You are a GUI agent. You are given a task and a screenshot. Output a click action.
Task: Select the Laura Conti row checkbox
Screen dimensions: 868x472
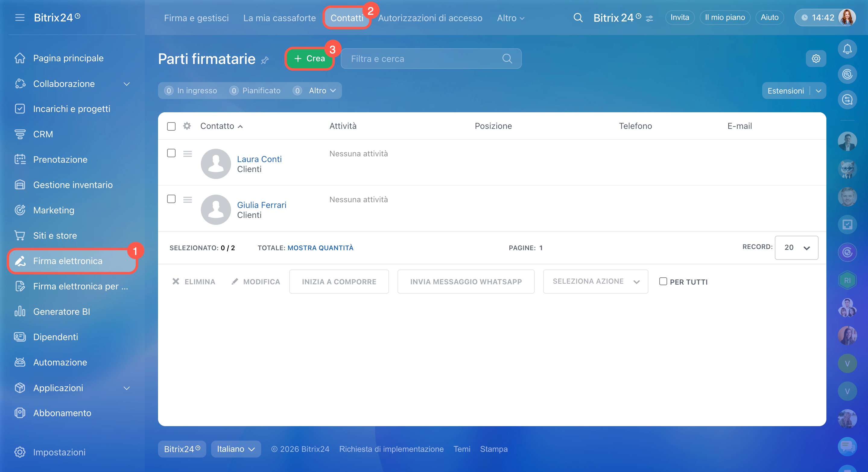point(171,153)
